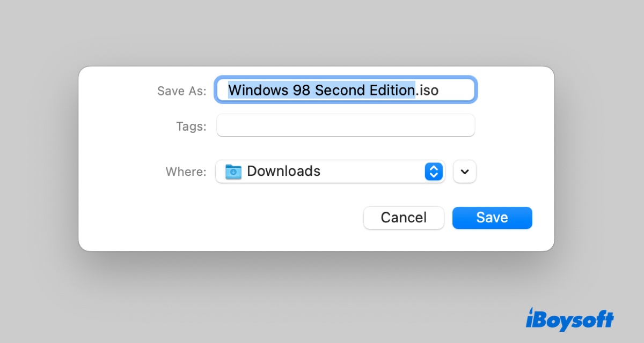Viewport: 644px width, 343px height.
Task: Click the Downloads label text
Action: pyautogui.click(x=283, y=171)
